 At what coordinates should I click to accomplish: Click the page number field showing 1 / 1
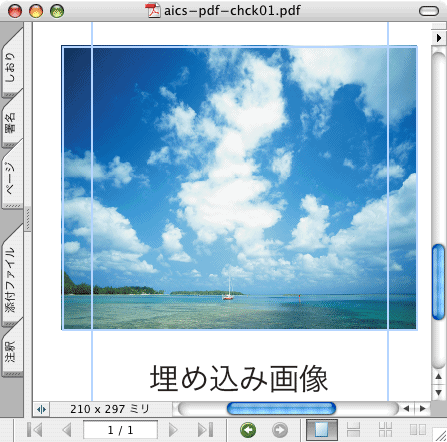click(120, 430)
